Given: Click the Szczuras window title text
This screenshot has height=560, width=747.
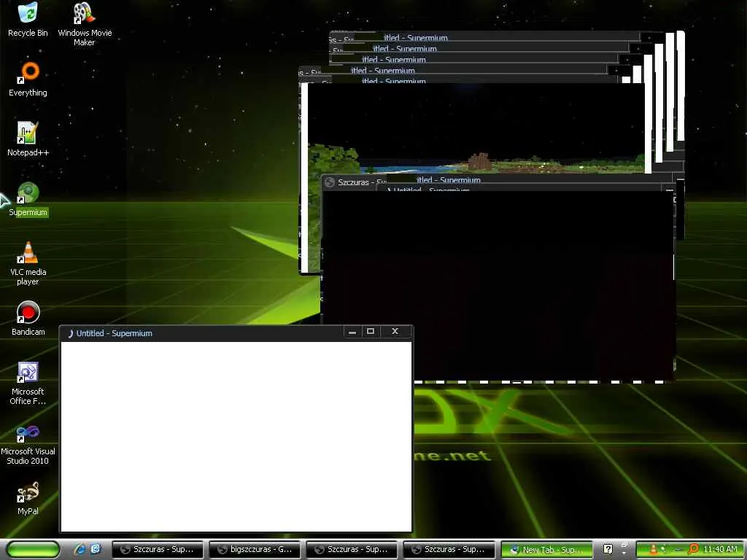Looking at the screenshot, I should [362, 182].
